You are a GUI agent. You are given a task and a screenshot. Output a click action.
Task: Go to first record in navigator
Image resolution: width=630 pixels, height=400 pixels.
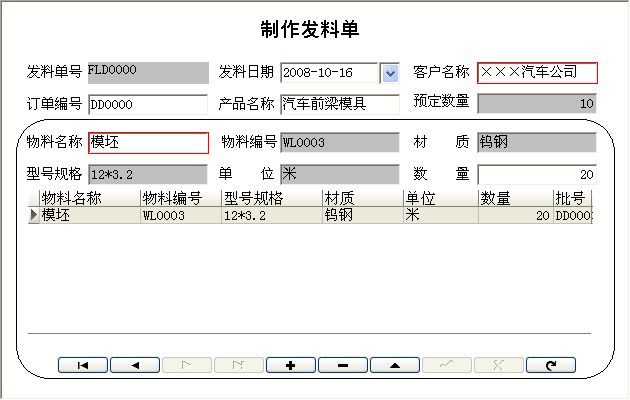[x=83, y=365]
